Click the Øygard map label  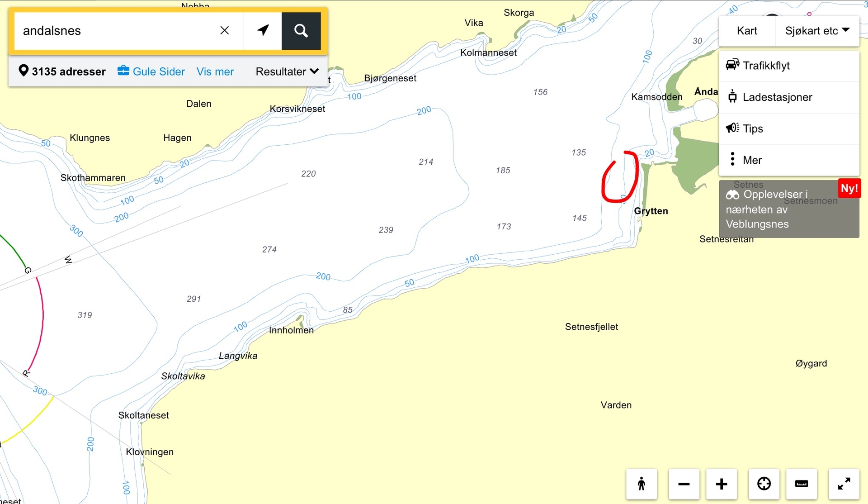811,363
